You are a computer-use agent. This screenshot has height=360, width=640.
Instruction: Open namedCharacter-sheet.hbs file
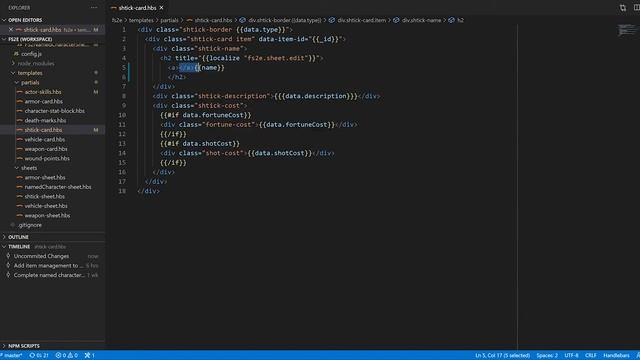click(58, 187)
